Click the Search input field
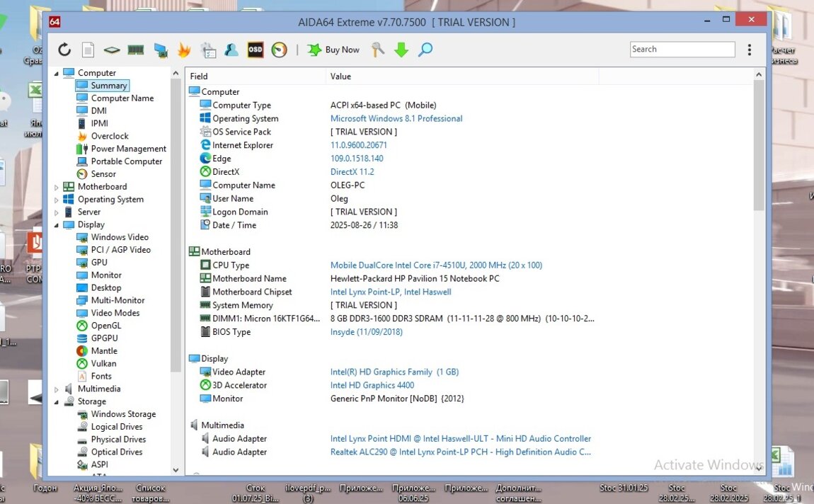The height and width of the screenshot is (504, 814). tap(682, 50)
